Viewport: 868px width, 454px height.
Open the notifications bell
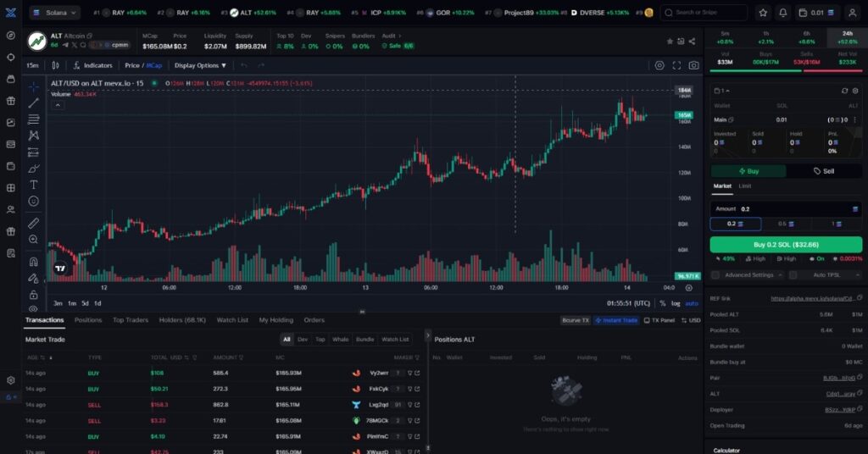782,12
